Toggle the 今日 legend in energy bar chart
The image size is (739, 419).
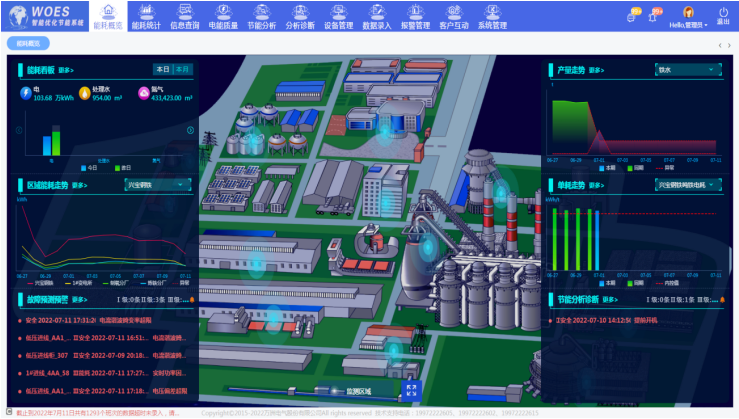[x=88, y=168]
